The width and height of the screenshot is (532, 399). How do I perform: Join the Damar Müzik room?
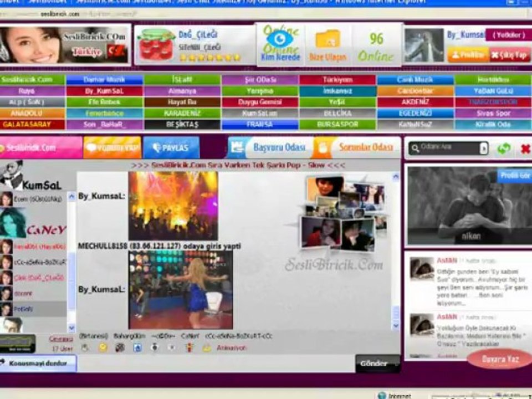pos(105,80)
